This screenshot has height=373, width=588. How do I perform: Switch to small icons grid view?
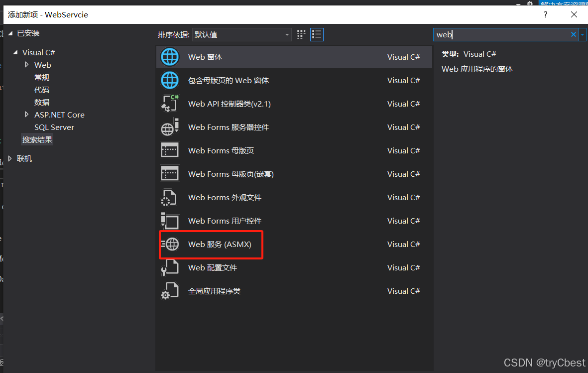click(x=301, y=34)
